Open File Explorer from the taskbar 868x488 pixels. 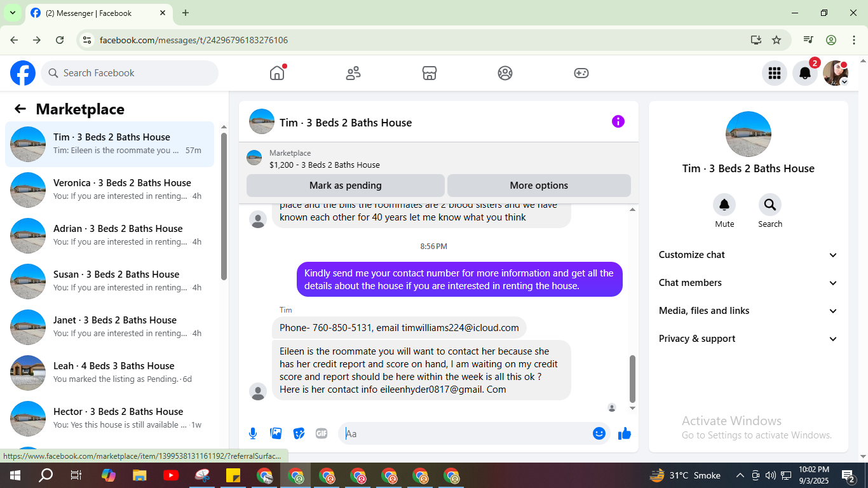coord(140,475)
